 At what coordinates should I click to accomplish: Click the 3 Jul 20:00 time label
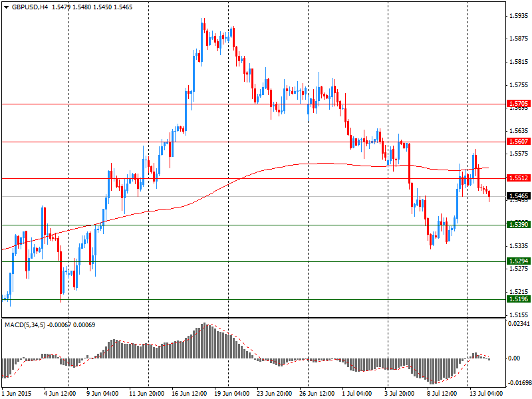pos(400,394)
